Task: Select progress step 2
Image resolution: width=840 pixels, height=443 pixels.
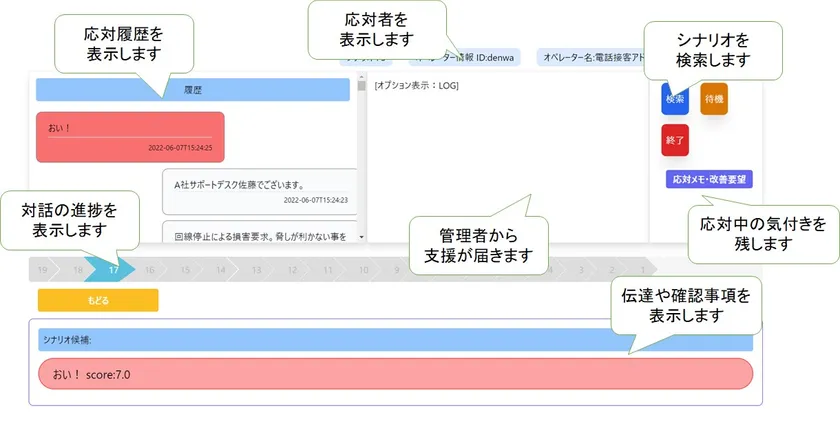Action: pos(612,270)
